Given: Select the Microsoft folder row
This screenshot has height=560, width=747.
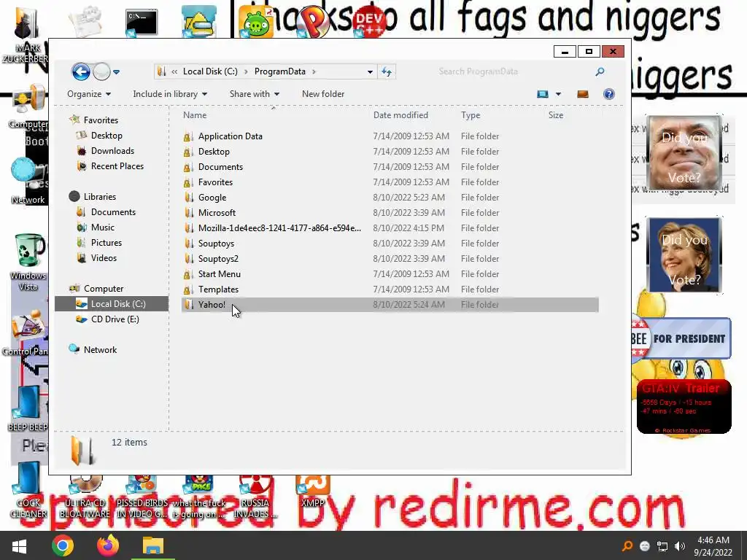Looking at the screenshot, I should tap(390, 212).
